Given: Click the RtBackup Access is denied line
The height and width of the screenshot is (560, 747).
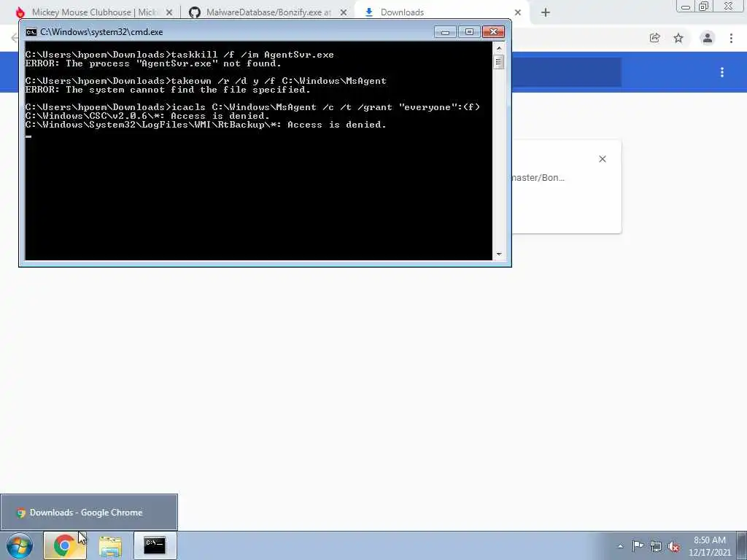Looking at the screenshot, I should tap(206, 125).
